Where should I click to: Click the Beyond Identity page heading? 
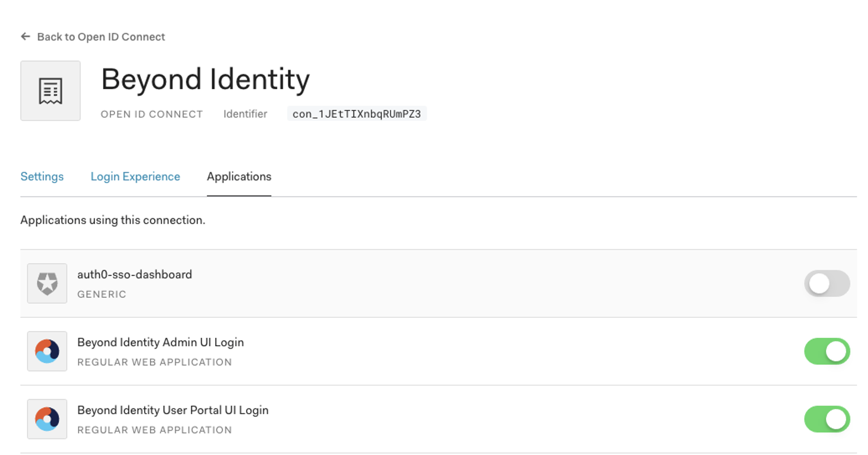(x=205, y=79)
